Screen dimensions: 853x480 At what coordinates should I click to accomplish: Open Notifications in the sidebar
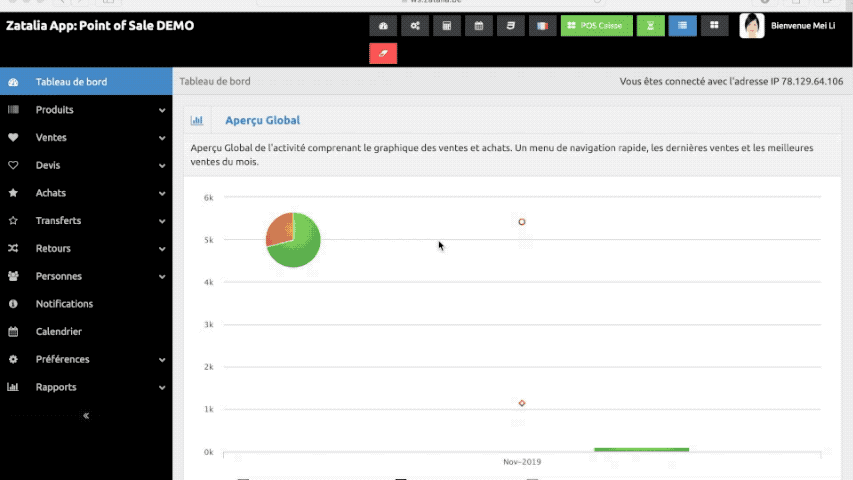pyautogui.click(x=64, y=304)
